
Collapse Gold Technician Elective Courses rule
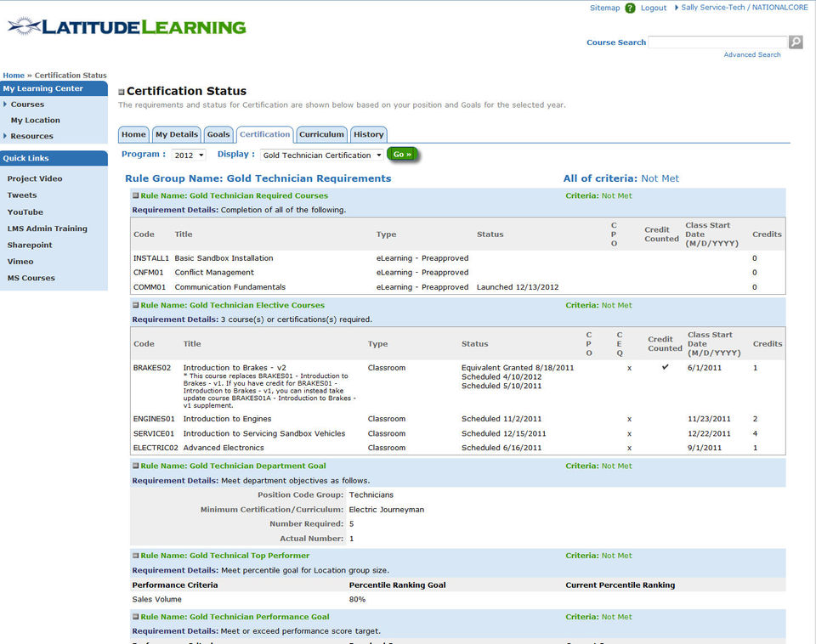coord(135,305)
